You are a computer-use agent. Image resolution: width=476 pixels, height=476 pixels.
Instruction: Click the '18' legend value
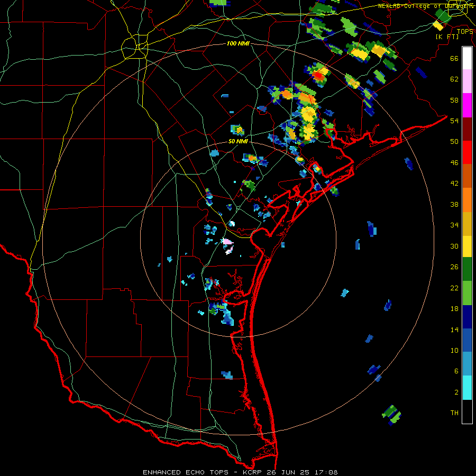[x=454, y=309]
